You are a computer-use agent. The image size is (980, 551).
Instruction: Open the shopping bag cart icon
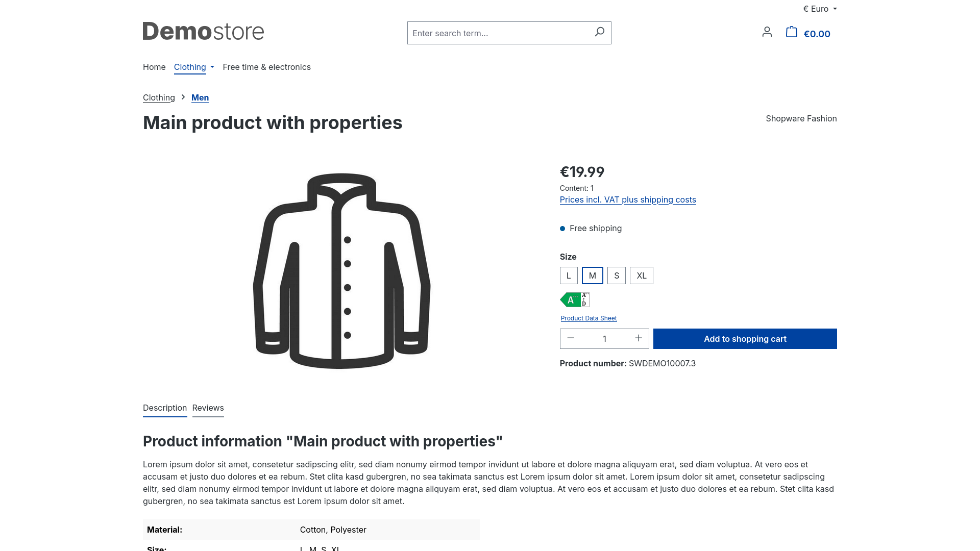coord(791,32)
